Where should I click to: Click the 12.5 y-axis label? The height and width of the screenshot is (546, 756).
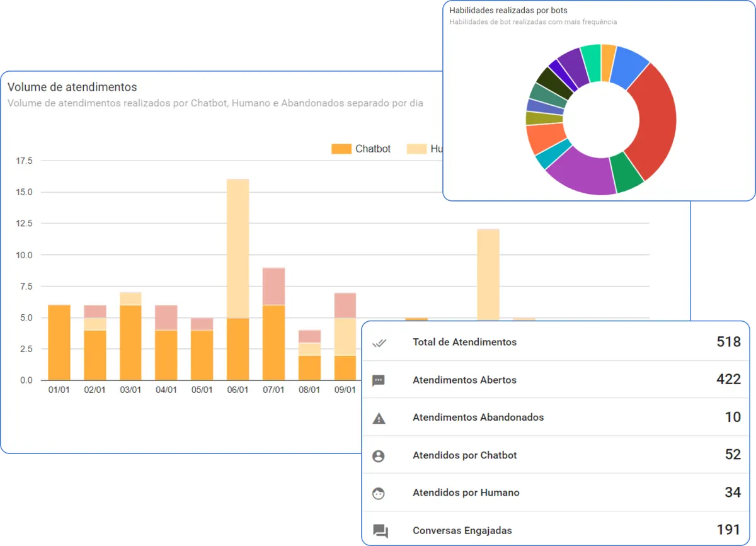(x=24, y=224)
